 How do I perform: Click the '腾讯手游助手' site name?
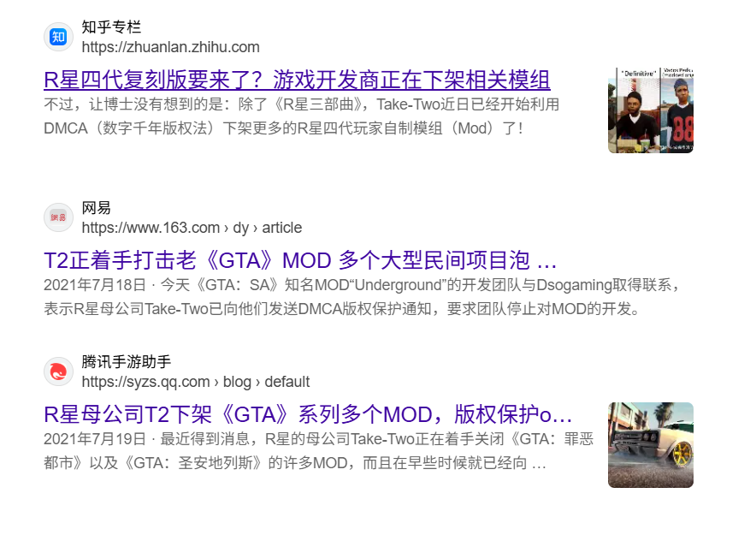click(127, 362)
